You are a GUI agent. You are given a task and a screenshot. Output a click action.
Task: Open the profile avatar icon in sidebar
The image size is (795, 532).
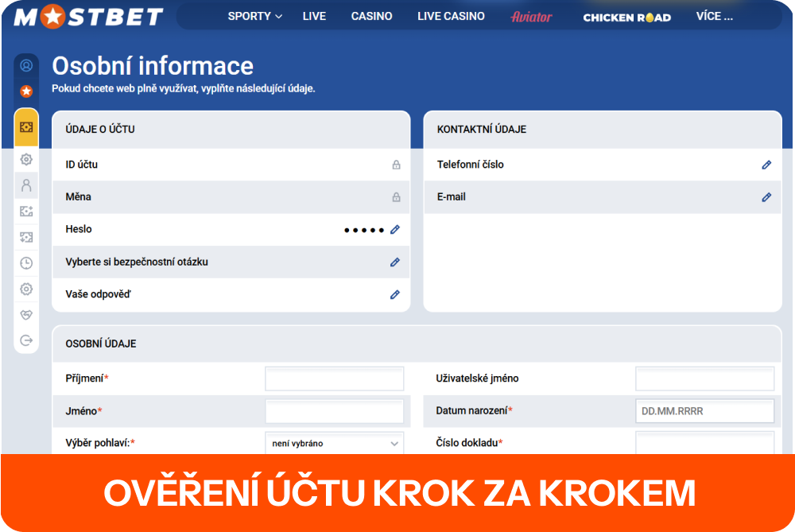click(26, 66)
